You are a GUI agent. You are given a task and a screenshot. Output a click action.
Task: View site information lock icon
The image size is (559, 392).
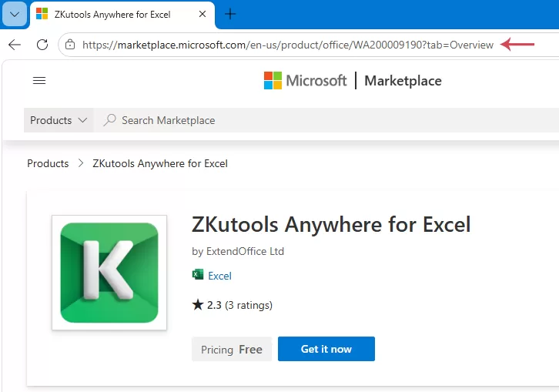point(70,45)
